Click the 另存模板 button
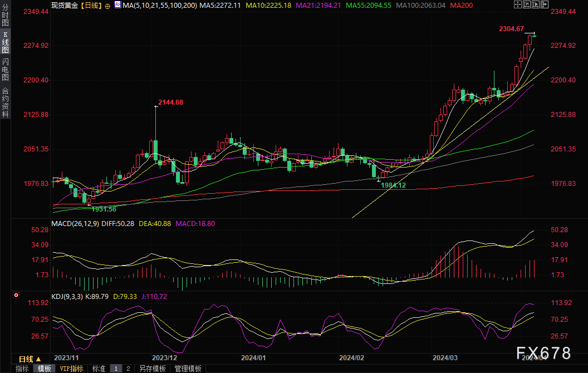This screenshot has width=588, height=373. [x=153, y=369]
